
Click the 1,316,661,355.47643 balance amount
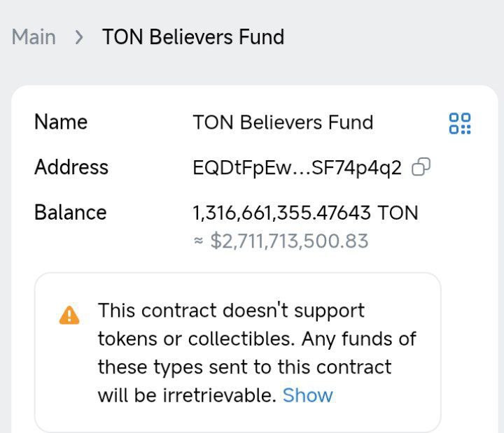pyautogui.click(x=282, y=213)
